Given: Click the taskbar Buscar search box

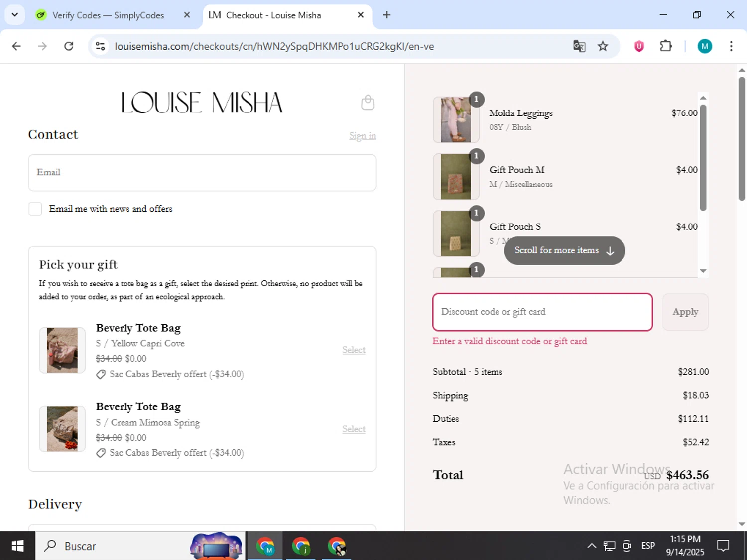Looking at the screenshot, I should click(140, 546).
